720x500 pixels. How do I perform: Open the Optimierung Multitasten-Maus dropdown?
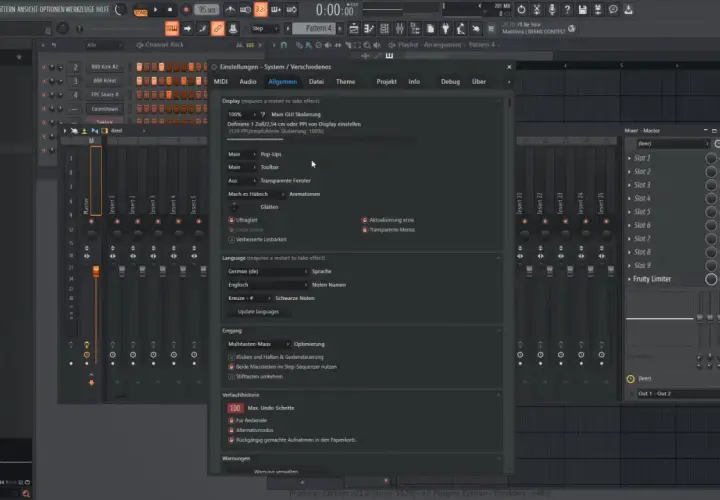pyautogui.click(x=259, y=344)
